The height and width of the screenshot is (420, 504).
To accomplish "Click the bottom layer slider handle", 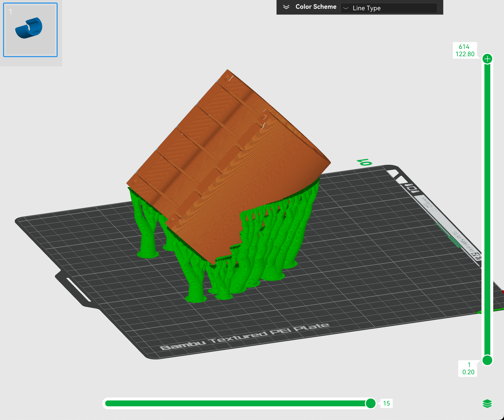I will pyautogui.click(x=487, y=360).
